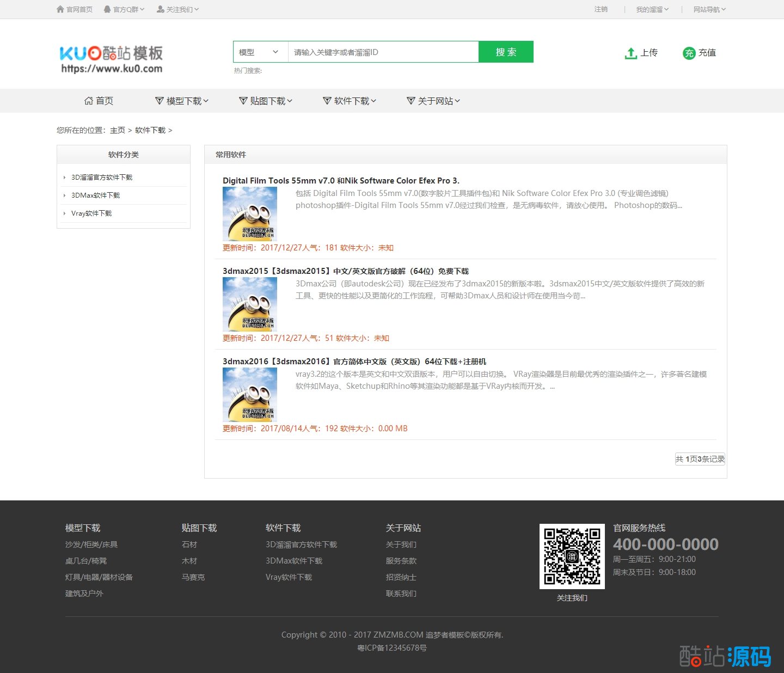Click the thumbnail for Digital Film Tools entry
784x673 pixels.
click(x=250, y=214)
